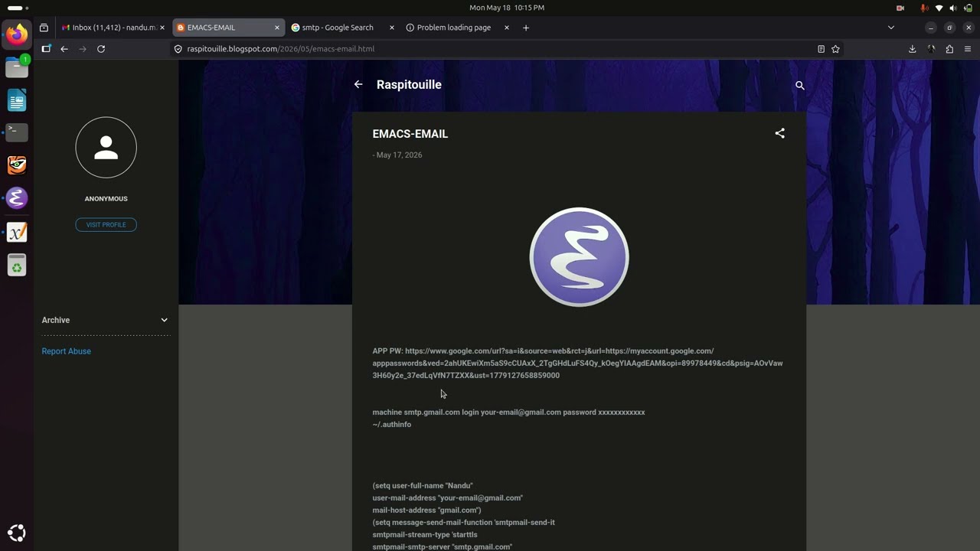
Task: Click the VISIT PROFILE button
Action: 106,224
